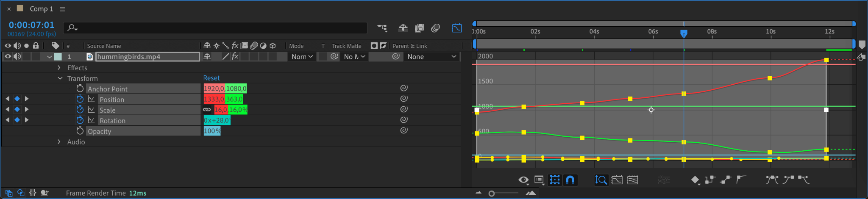This screenshot has width=868, height=199.
Task: Enable Auto-zoom graph height
Action: pyautogui.click(x=601, y=180)
